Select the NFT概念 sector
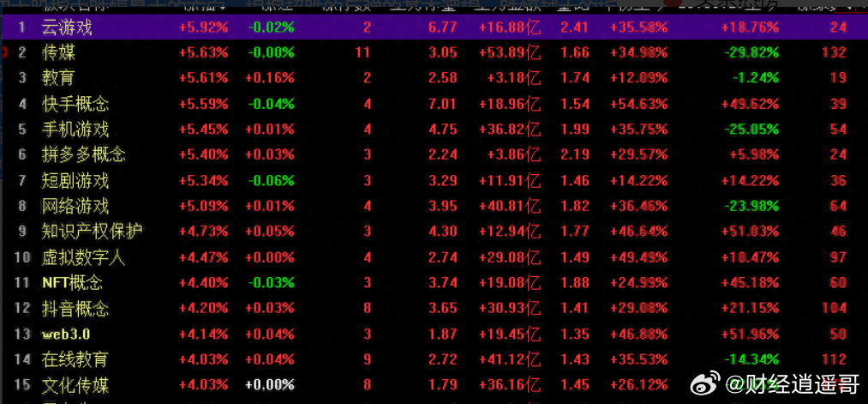 pos(72,283)
